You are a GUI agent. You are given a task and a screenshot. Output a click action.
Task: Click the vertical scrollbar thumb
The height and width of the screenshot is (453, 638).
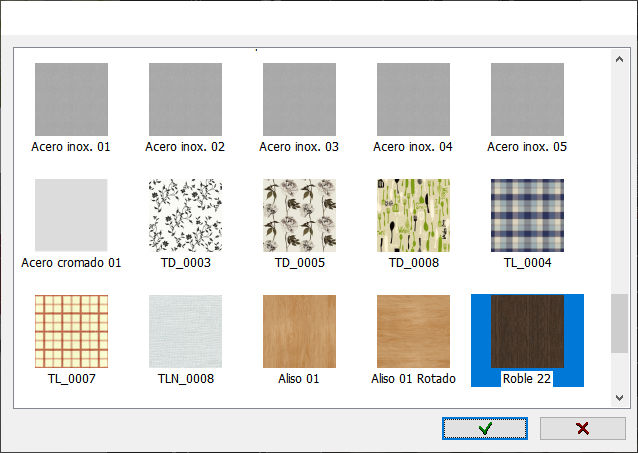pos(619,324)
